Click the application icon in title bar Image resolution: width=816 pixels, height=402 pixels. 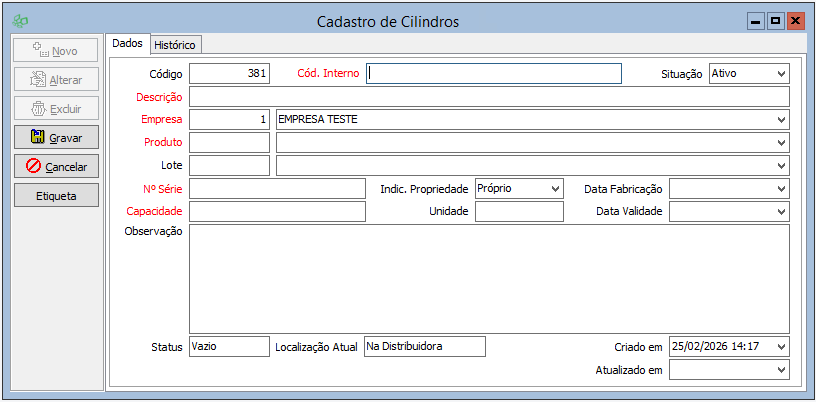(x=20, y=21)
